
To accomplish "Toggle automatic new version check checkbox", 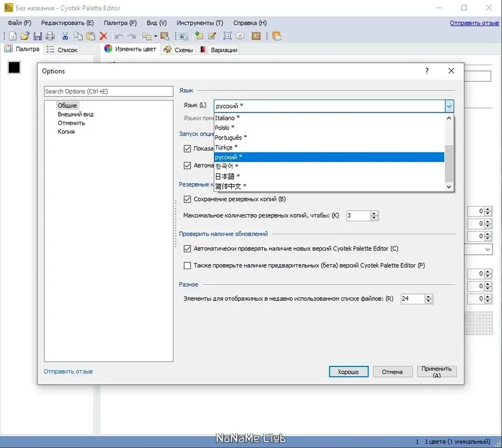I will tap(187, 249).
